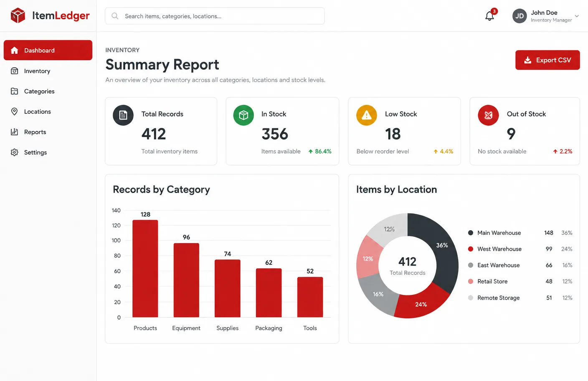The height and width of the screenshot is (381, 588).
Task: Click the Packaging bar showing 62
Action: click(269, 293)
